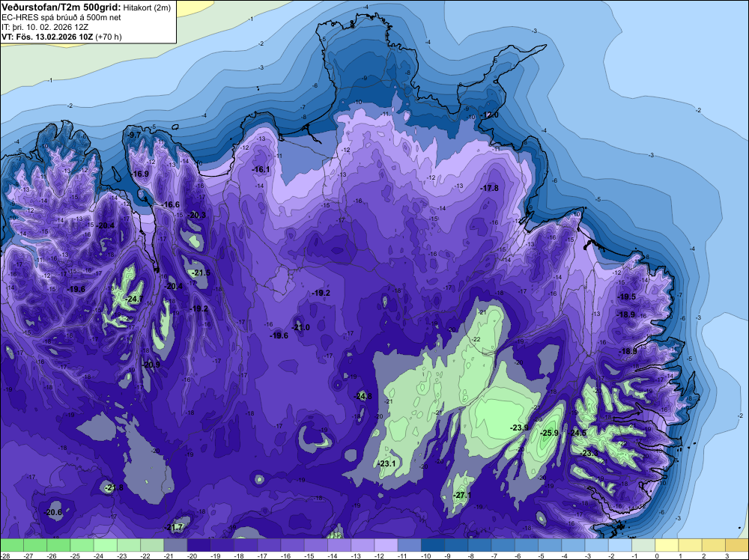749x560 pixels.
Task: Click the -8 legend color swatch
Action: coord(479,546)
